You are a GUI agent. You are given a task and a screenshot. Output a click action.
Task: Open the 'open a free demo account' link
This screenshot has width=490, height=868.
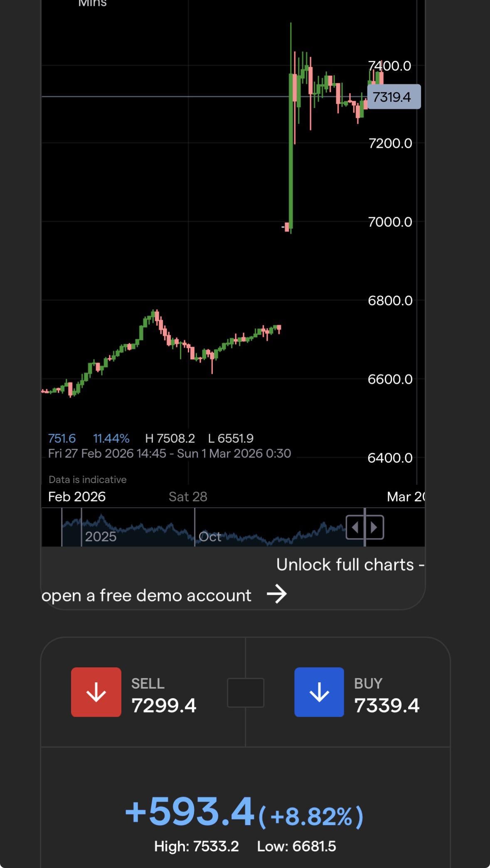pyautogui.click(x=146, y=596)
